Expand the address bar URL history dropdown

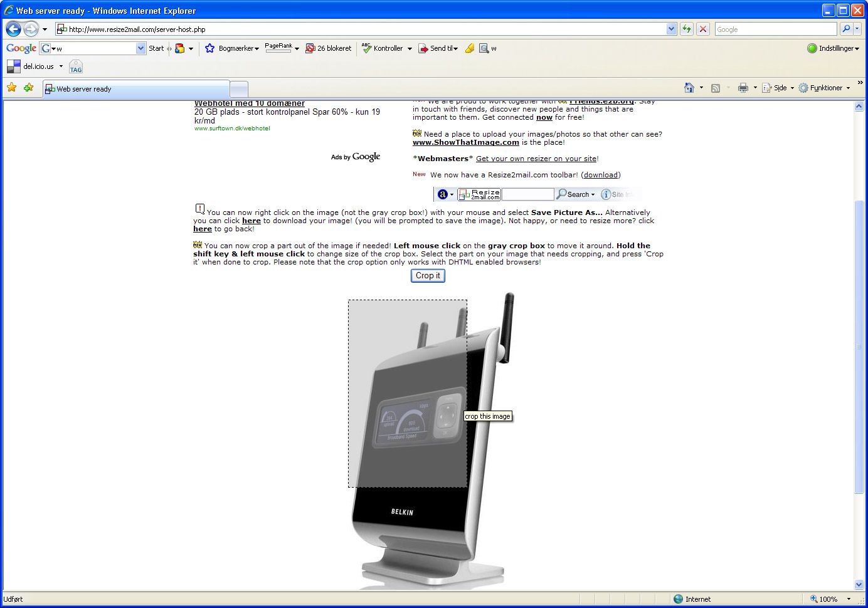coord(672,29)
